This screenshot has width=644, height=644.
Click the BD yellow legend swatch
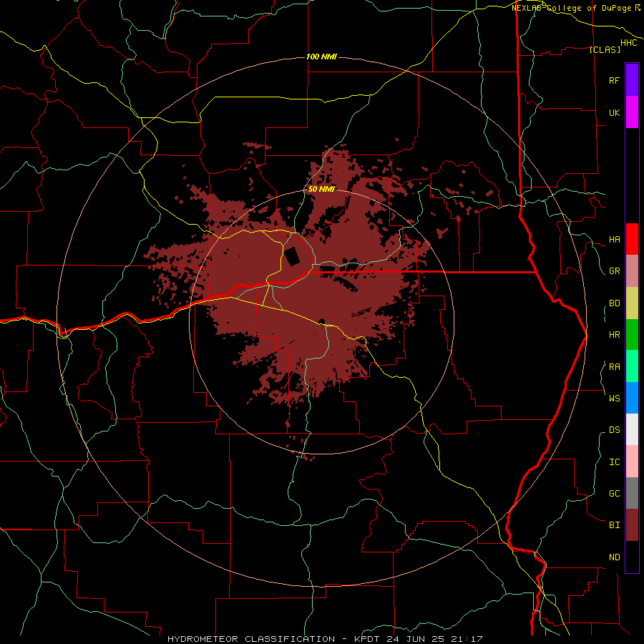(632, 303)
